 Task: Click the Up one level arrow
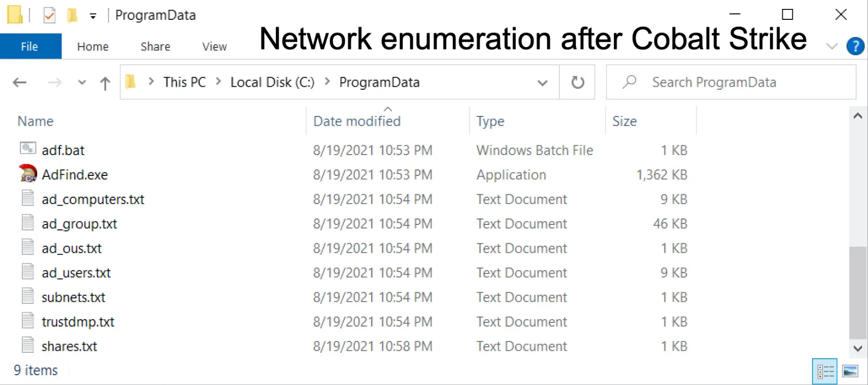click(105, 83)
